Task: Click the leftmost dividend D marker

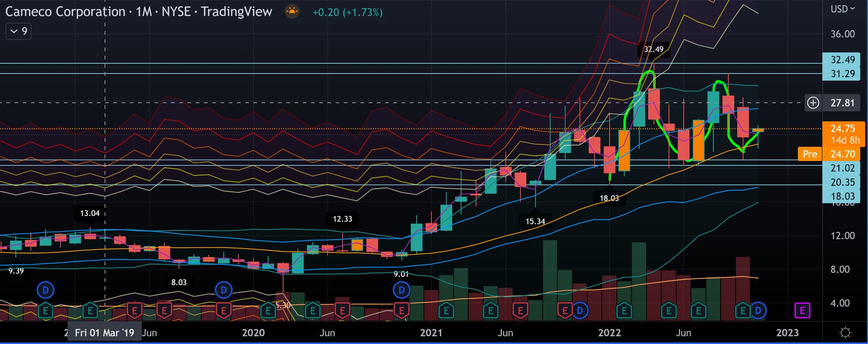Action: coord(45,290)
